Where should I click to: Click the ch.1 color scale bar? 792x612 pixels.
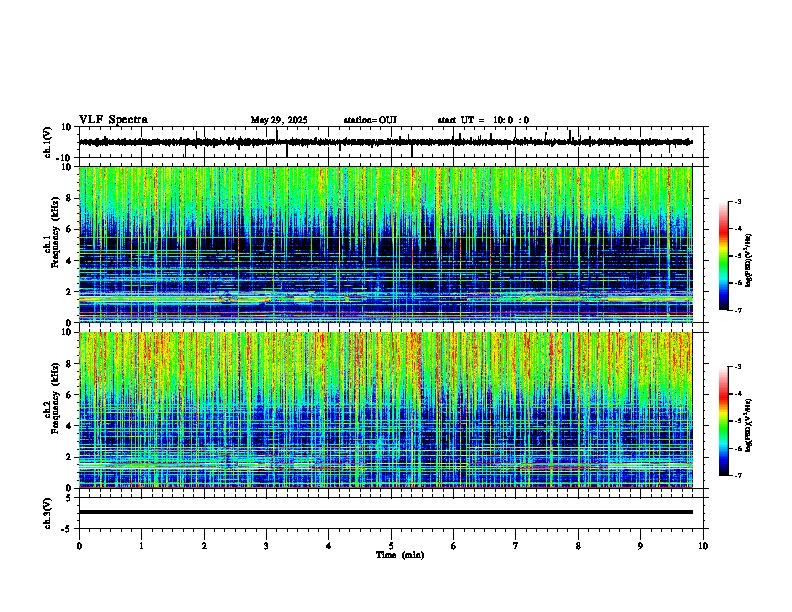pos(724,256)
